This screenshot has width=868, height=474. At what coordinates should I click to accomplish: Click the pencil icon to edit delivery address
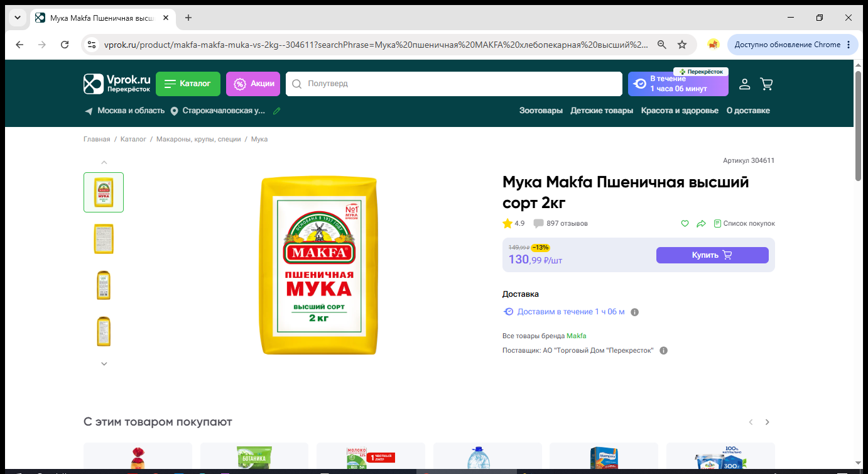click(x=277, y=111)
